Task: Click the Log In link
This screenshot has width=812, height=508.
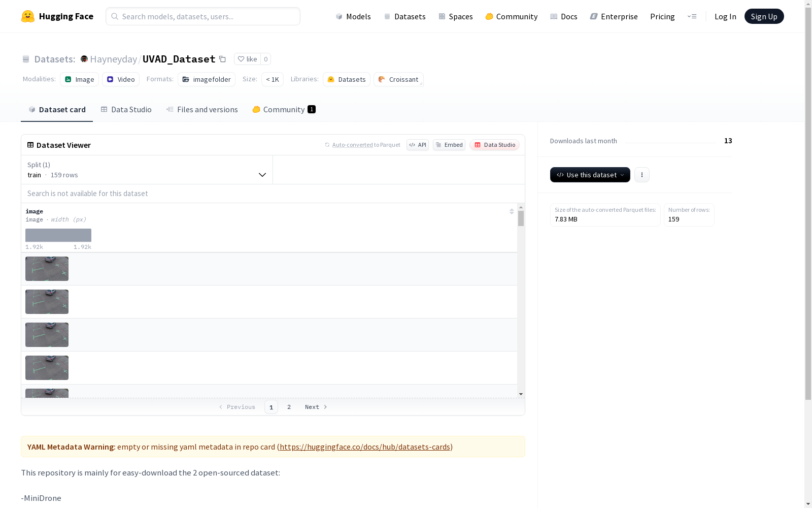Action: (725, 16)
